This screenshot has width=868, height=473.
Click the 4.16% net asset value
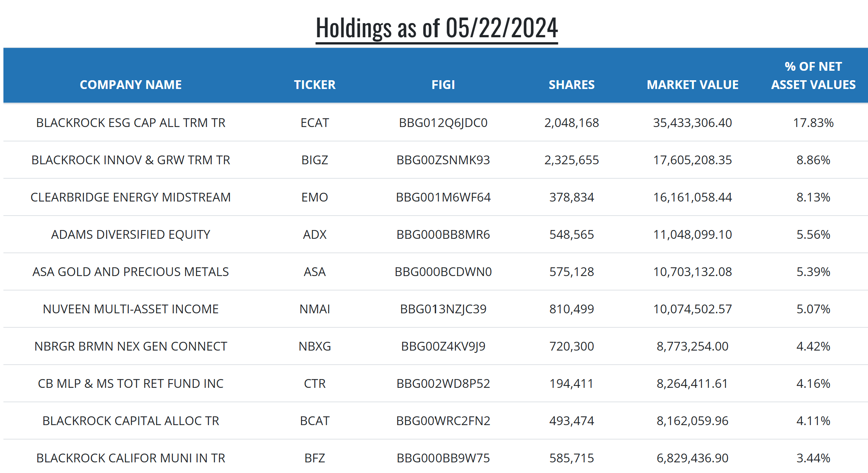[813, 384]
